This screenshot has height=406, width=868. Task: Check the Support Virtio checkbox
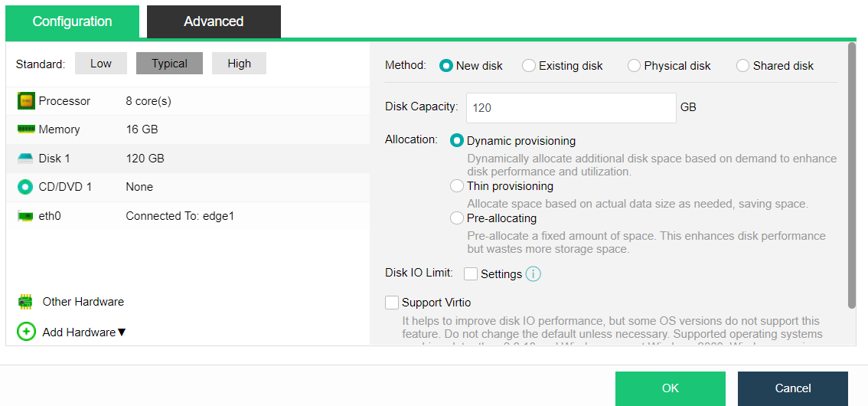click(392, 303)
